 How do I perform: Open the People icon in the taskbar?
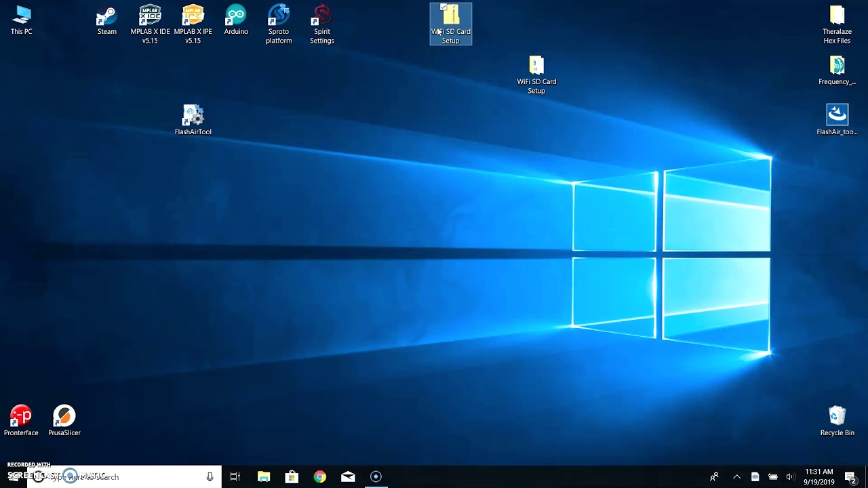click(714, 476)
